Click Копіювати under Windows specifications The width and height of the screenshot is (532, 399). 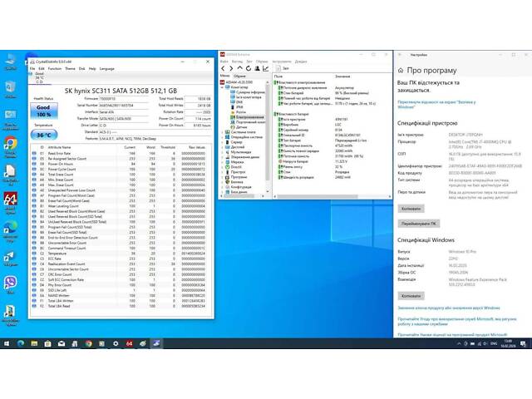(411, 296)
